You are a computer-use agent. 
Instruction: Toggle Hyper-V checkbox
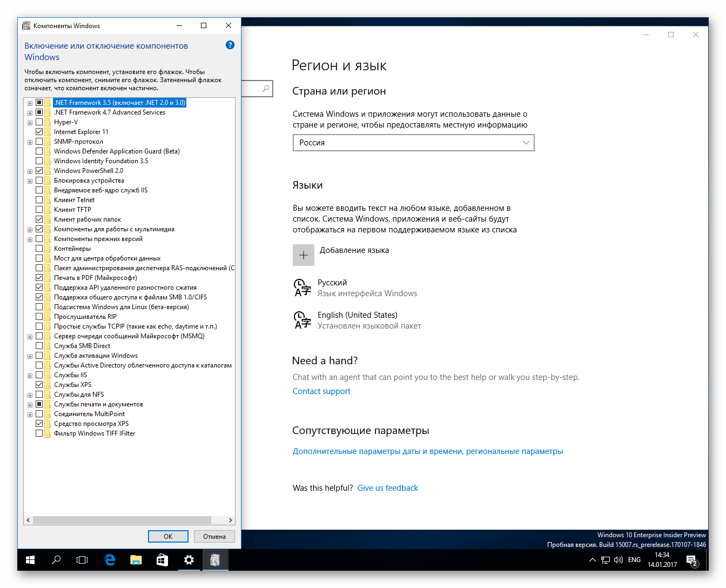[x=39, y=122]
